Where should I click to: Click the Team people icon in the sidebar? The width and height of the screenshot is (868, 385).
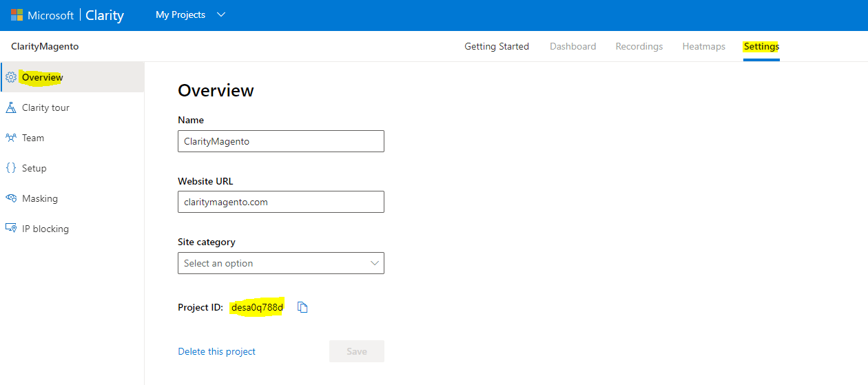(11, 138)
